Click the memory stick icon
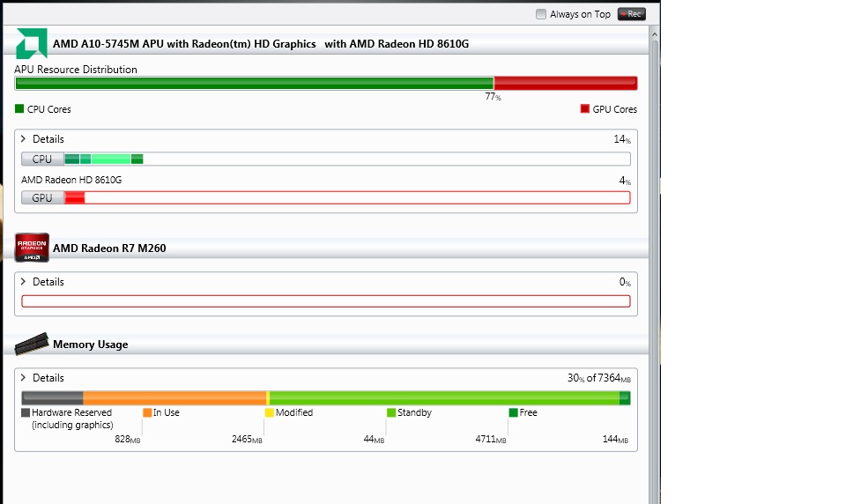Image resolution: width=846 pixels, height=504 pixels. (32, 344)
